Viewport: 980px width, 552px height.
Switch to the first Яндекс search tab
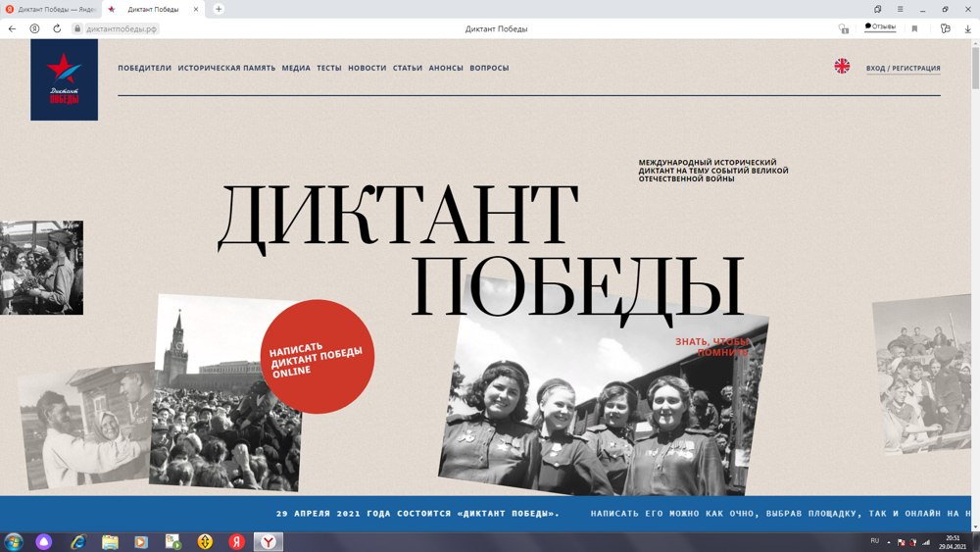[51, 10]
